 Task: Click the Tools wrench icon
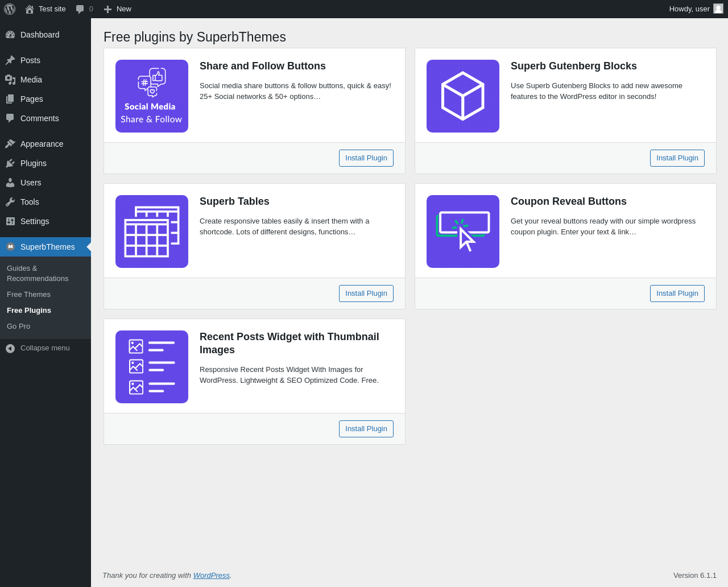[x=10, y=202]
